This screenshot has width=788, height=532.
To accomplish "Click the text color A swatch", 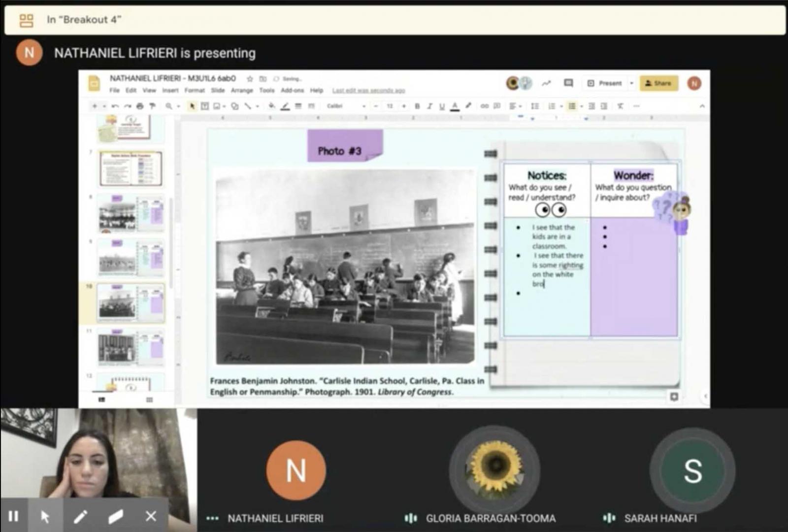I will [x=455, y=106].
